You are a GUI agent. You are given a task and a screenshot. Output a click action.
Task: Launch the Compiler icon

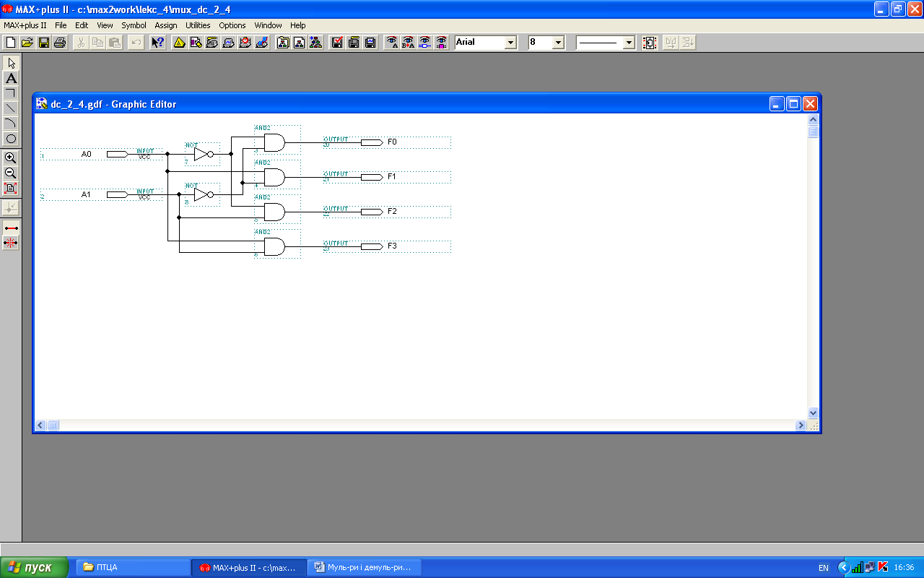(212, 43)
